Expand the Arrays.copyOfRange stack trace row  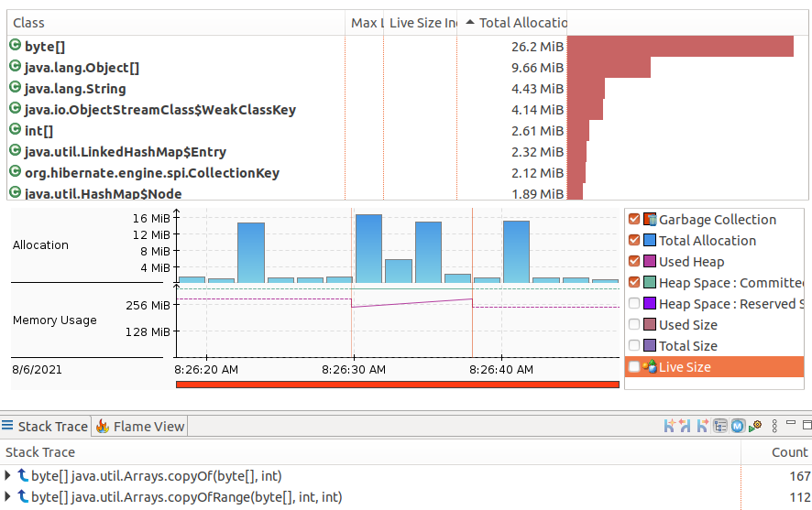(8, 496)
